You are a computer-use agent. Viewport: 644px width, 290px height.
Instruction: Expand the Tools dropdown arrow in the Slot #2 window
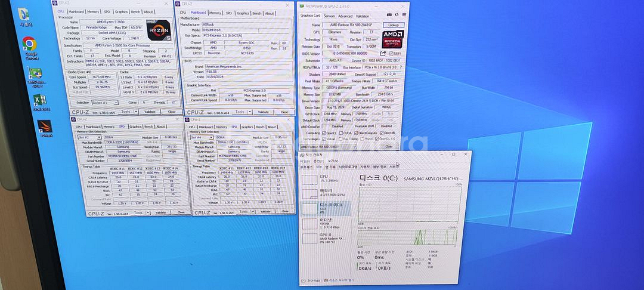click(x=148, y=212)
